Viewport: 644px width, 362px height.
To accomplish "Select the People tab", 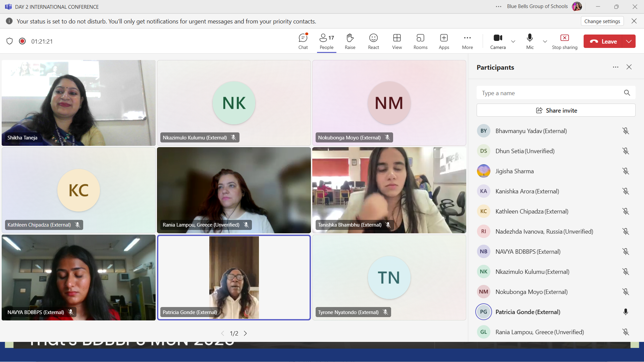I will (x=326, y=41).
